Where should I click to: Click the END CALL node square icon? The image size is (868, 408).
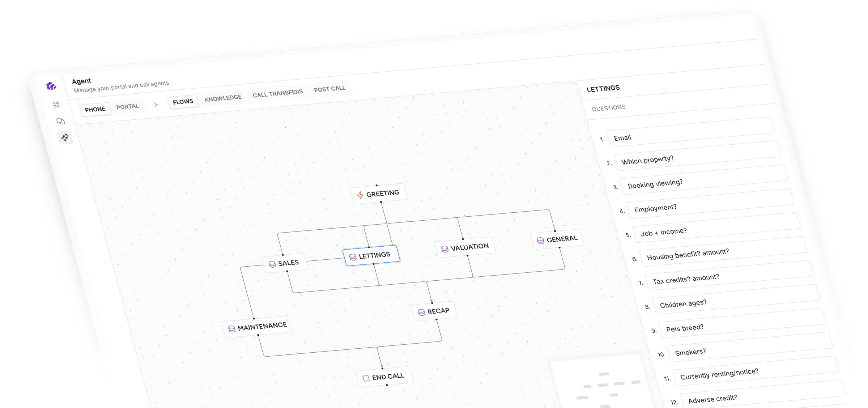[366, 378]
